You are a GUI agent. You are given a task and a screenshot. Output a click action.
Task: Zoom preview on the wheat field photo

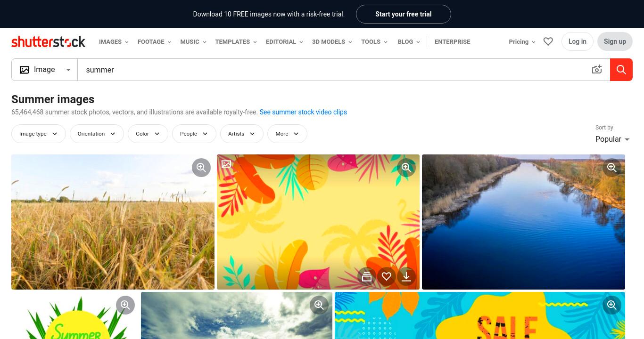click(201, 167)
